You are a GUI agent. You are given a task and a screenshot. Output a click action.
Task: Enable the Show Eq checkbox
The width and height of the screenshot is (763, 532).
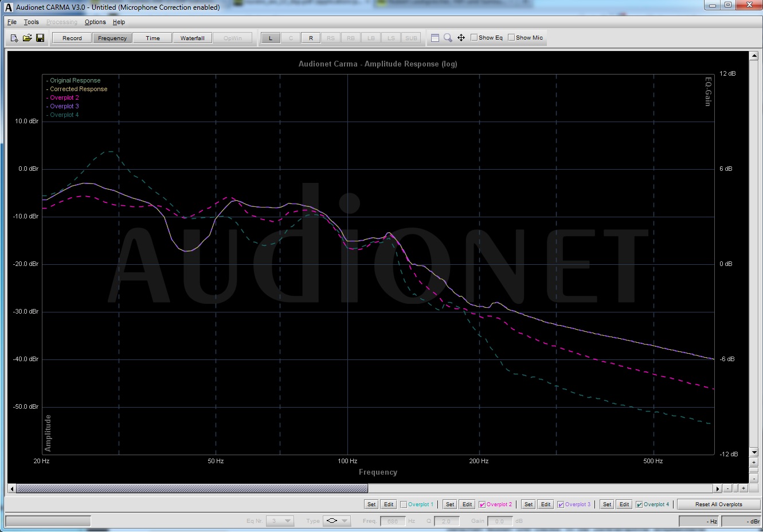tap(474, 38)
